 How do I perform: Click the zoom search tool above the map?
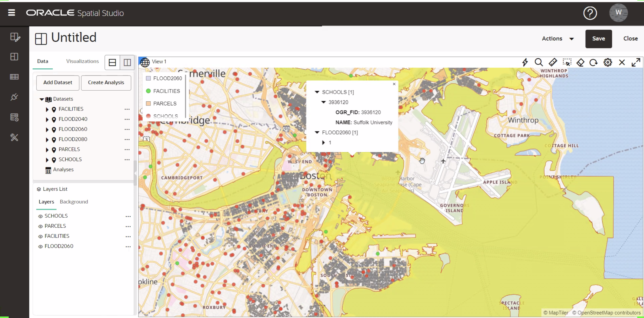click(539, 62)
